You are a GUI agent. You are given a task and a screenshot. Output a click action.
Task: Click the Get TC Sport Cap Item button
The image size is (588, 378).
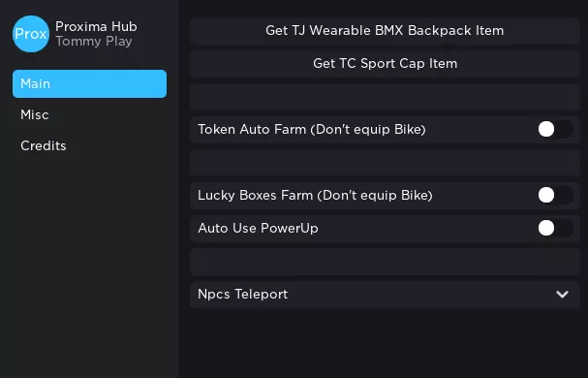pyautogui.click(x=385, y=64)
